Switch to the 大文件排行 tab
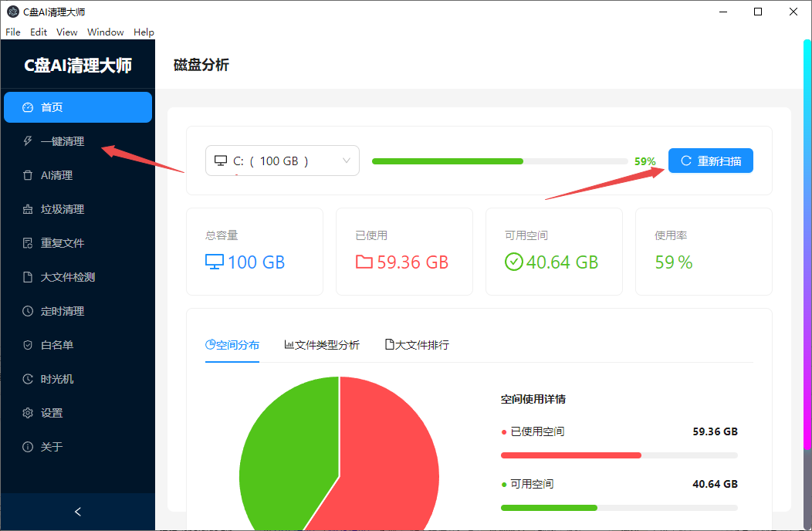Screen dimensions: 812x531 (x=417, y=345)
